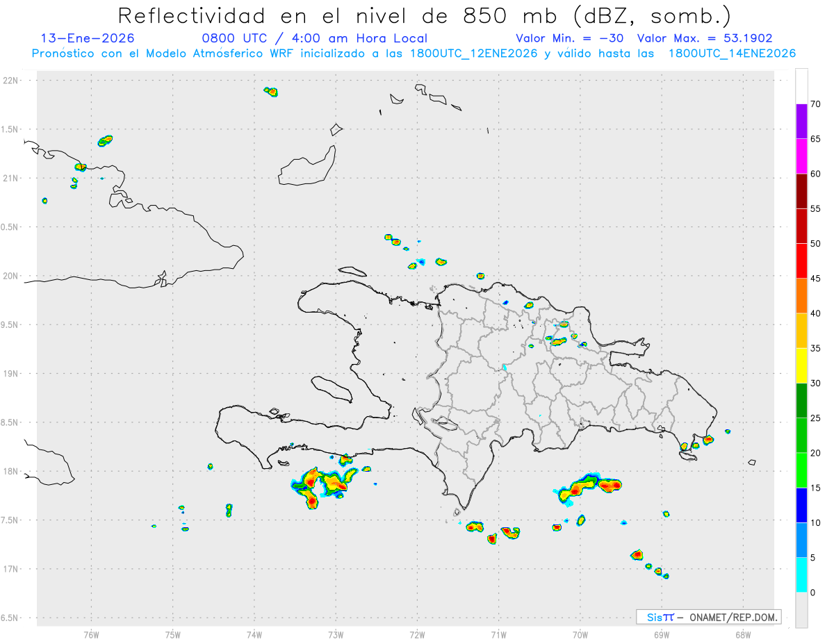Click the '75W' longitude label
This screenshot has width=834, height=644.
[173, 635]
